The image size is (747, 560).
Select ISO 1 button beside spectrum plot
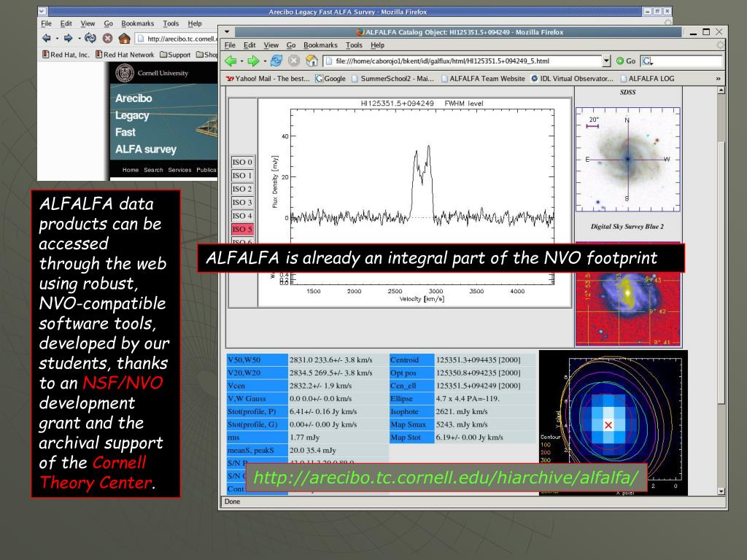point(242,175)
